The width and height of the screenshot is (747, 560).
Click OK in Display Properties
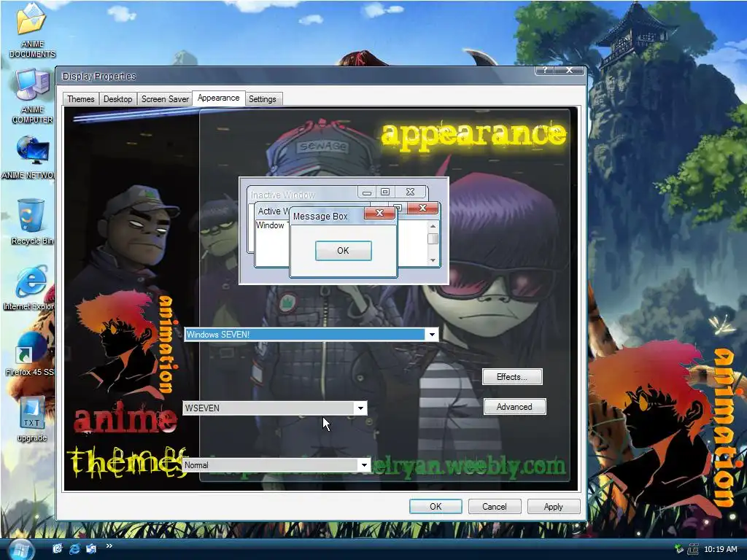point(436,506)
